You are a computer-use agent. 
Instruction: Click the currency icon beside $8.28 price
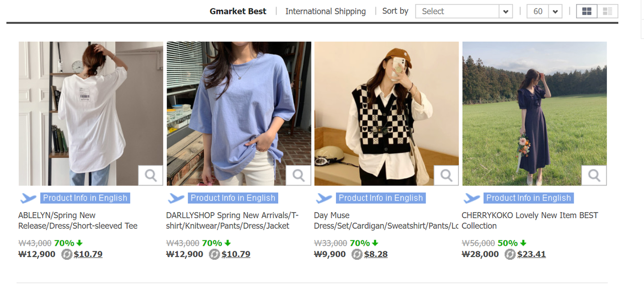(x=357, y=254)
